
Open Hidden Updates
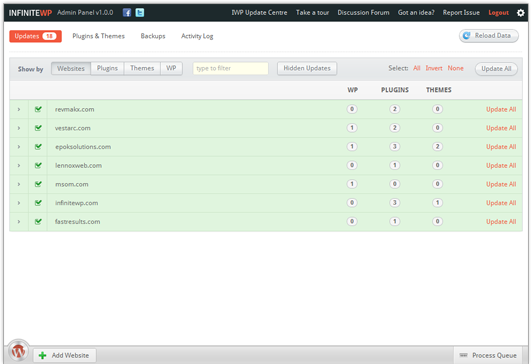coord(307,68)
